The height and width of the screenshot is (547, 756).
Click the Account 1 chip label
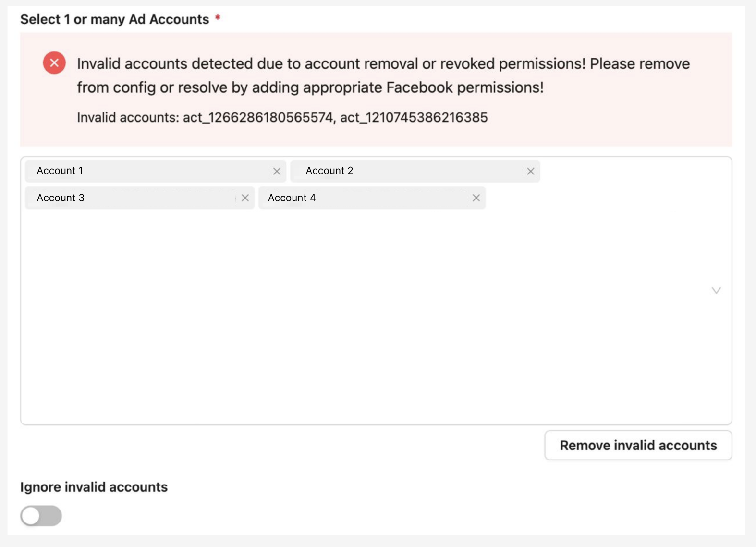pyautogui.click(x=60, y=171)
